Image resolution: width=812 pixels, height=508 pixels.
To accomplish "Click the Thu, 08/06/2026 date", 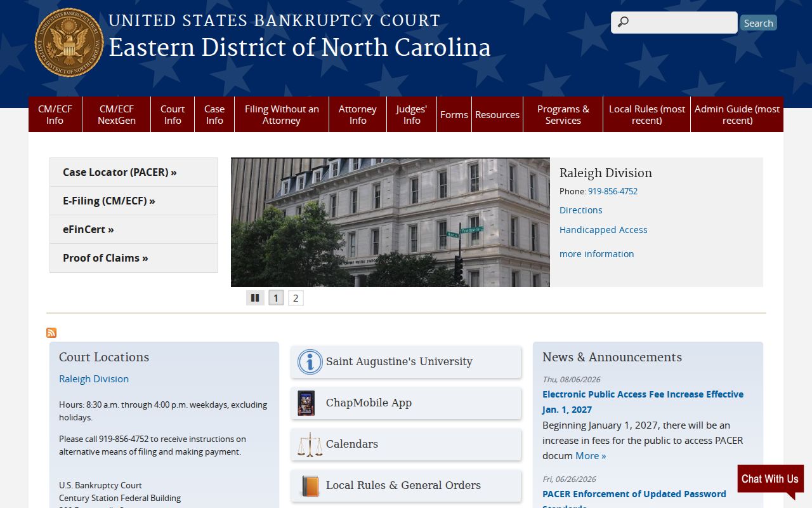I will 572,380.
